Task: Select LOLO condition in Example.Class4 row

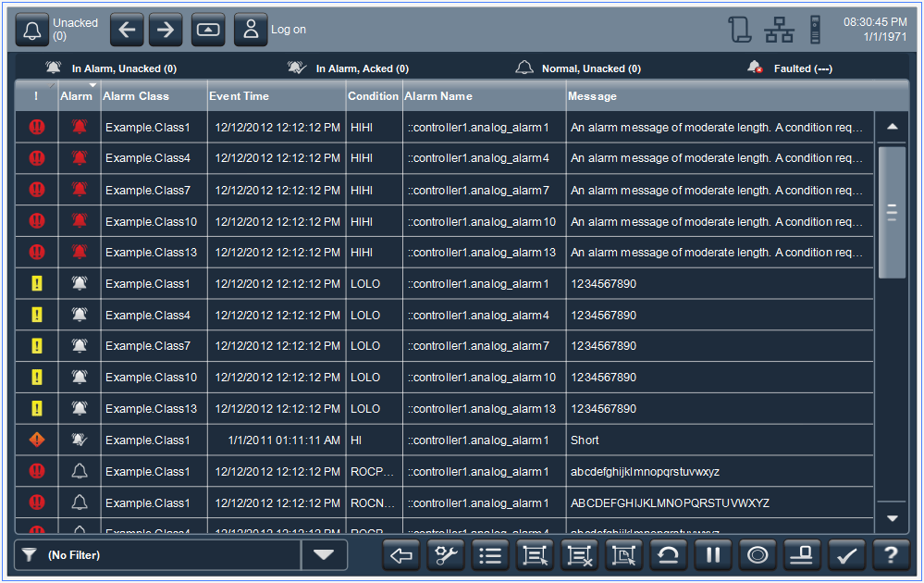Action: click(375, 315)
